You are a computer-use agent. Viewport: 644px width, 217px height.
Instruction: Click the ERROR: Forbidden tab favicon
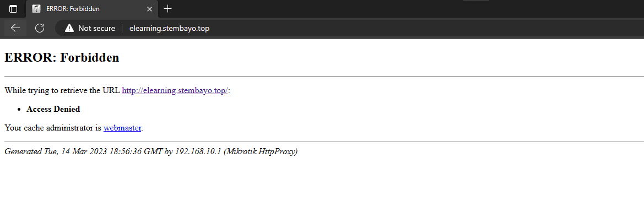[36, 9]
